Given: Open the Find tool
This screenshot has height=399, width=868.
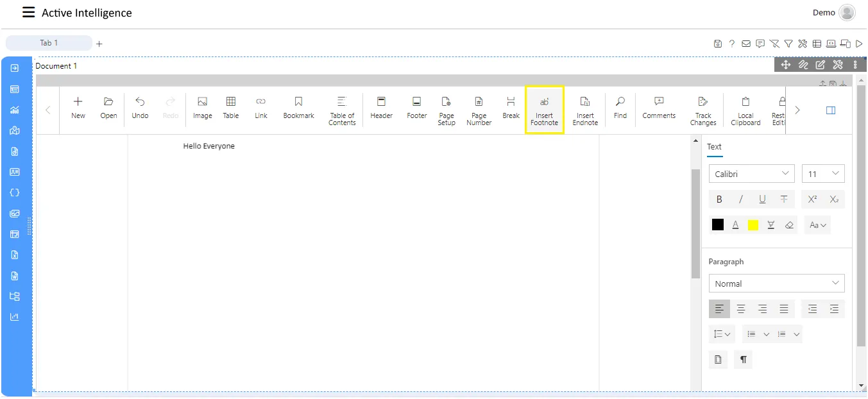Looking at the screenshot, I should click(620, 108).
